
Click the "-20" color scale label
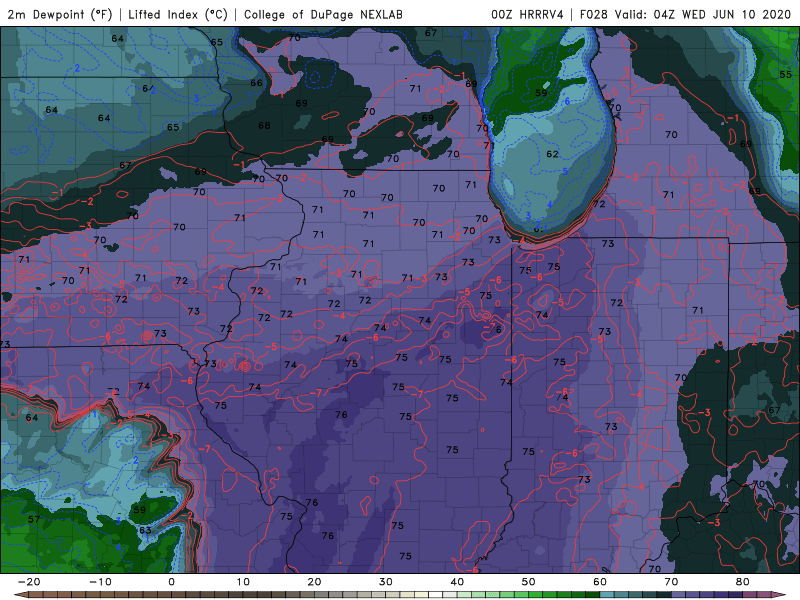tap(29, 582)
